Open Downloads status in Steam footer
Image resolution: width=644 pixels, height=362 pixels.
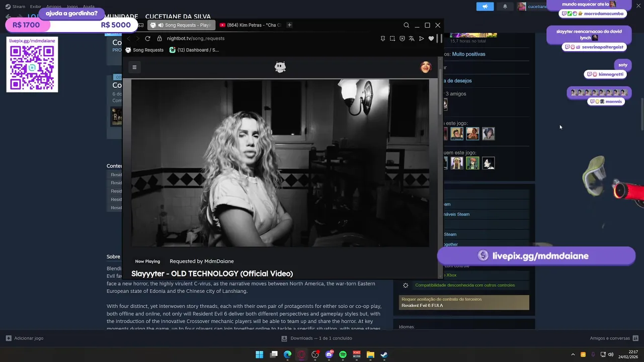click(316, 338)
